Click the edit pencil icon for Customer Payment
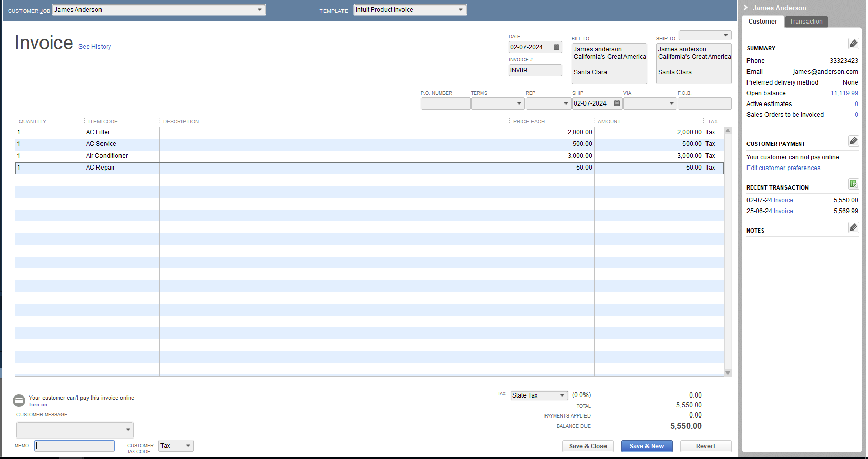This screenshot has height=459, width=868. (x=853, y=141)
